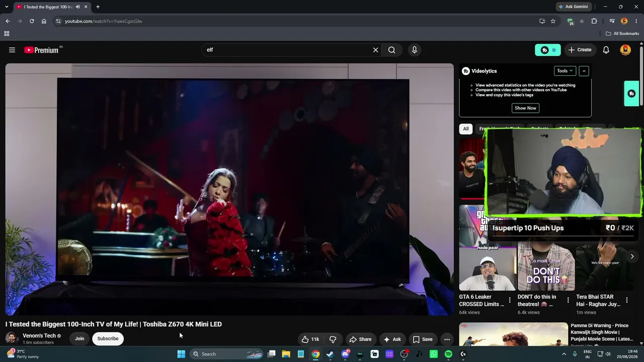Open the Venom's Tech channel avatar
This screenshot has height=362, width=644.
pos(12,338)
